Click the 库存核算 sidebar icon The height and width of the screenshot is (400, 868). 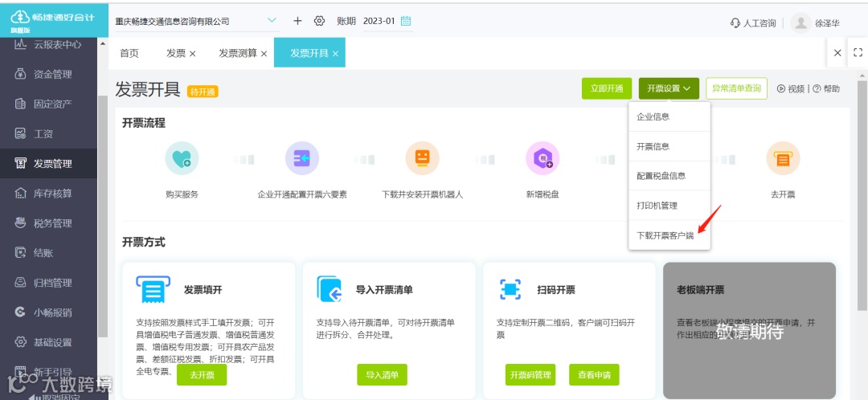(x=20, y=194)
